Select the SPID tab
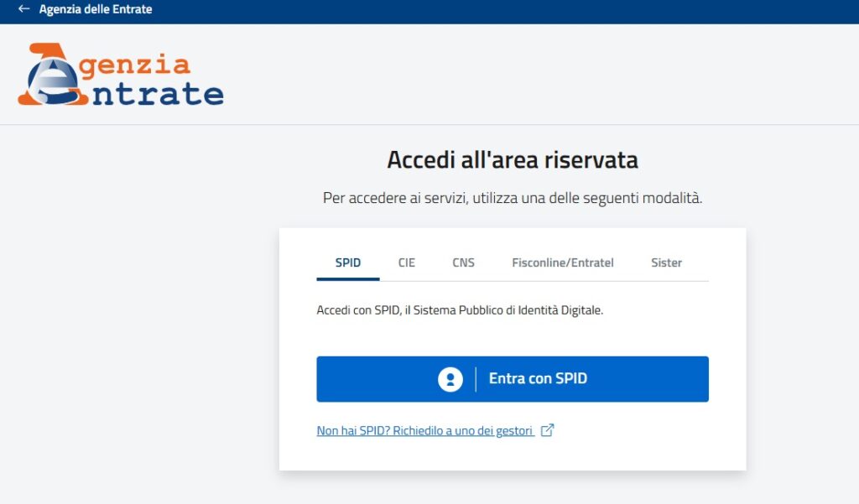The height and width of the screenshot is (504, 859). [x=348, y=263]
